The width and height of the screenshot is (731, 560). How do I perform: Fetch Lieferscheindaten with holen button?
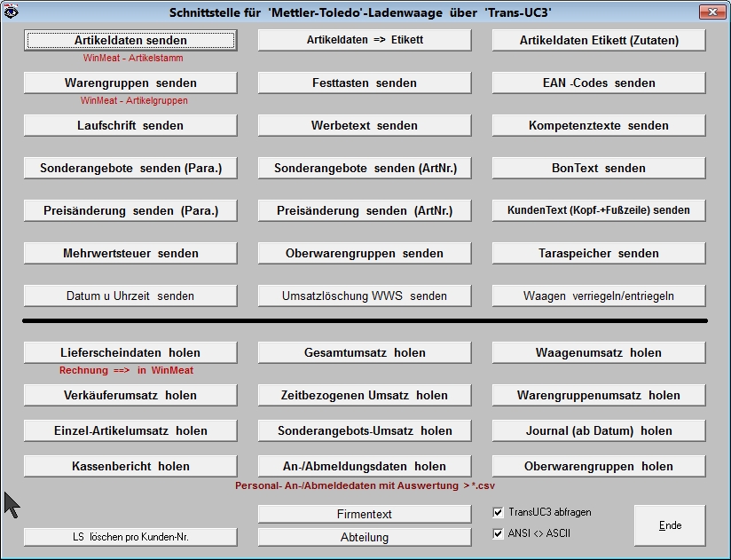pos(130,352)
